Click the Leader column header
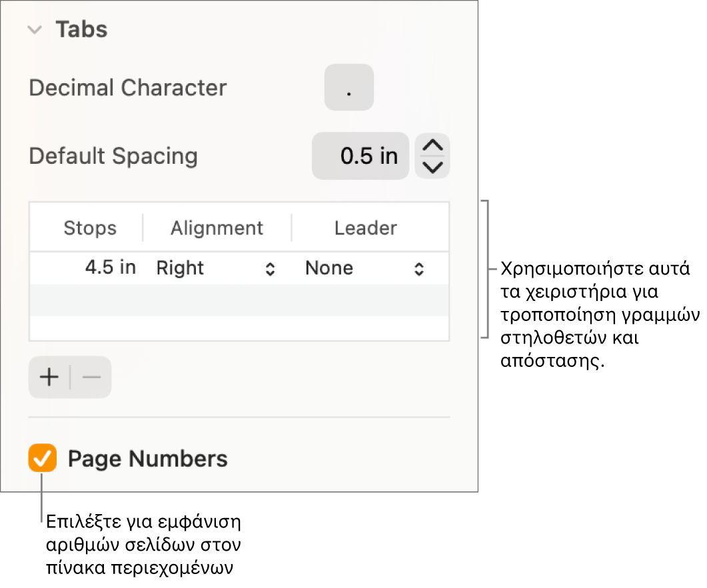The height and width of the screenshot is (588, 707). pyautogui.click(x=366, y=228)
